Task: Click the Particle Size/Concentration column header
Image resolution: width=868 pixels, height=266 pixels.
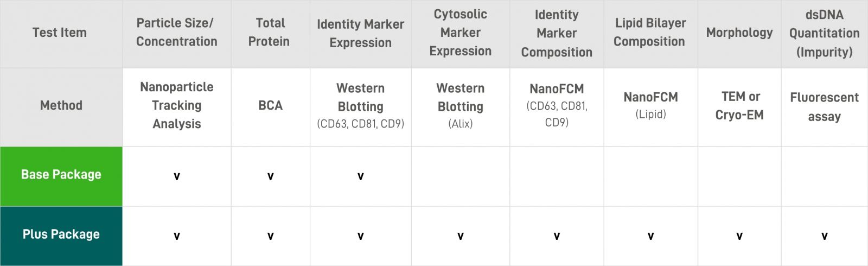Action: [x=177, y=34]
